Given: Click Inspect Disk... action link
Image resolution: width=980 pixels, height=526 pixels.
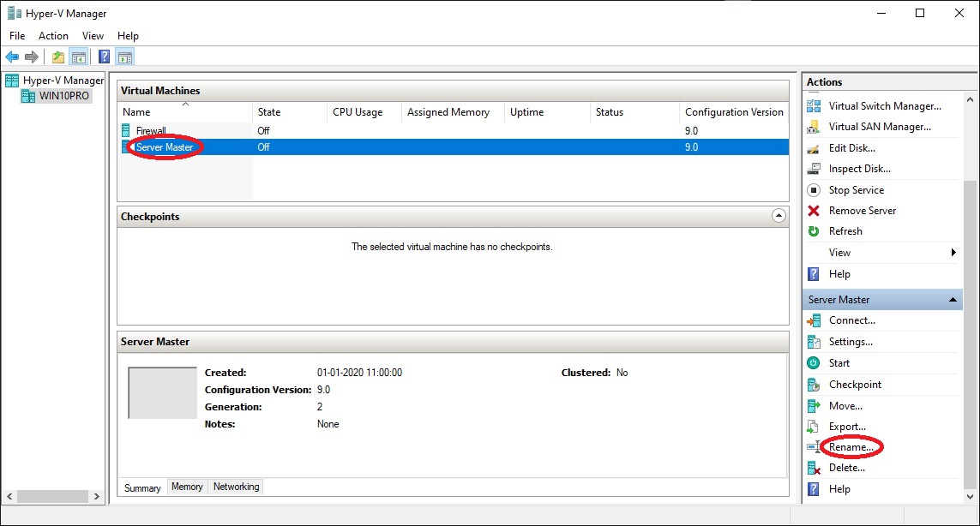Looking at the screenshot, I should 860,169.
